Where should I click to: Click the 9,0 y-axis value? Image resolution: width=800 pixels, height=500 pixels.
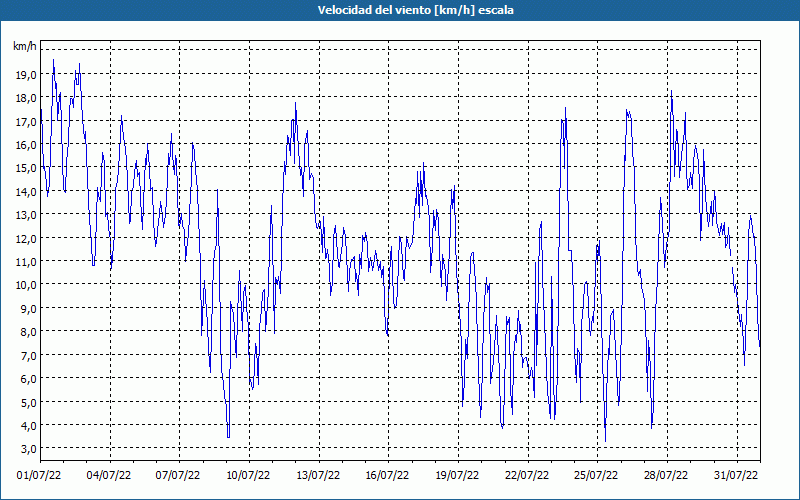(x=29, y=309)
